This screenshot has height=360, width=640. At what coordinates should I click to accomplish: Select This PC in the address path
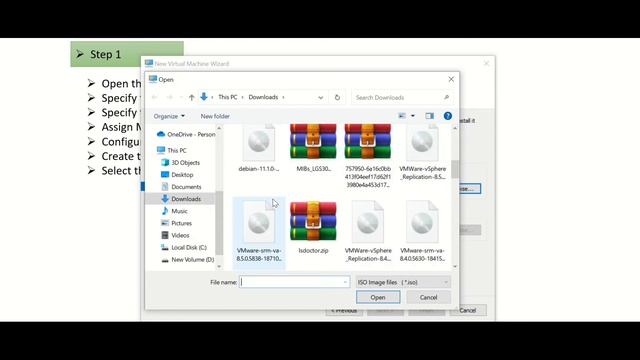(x=227, y=97)
